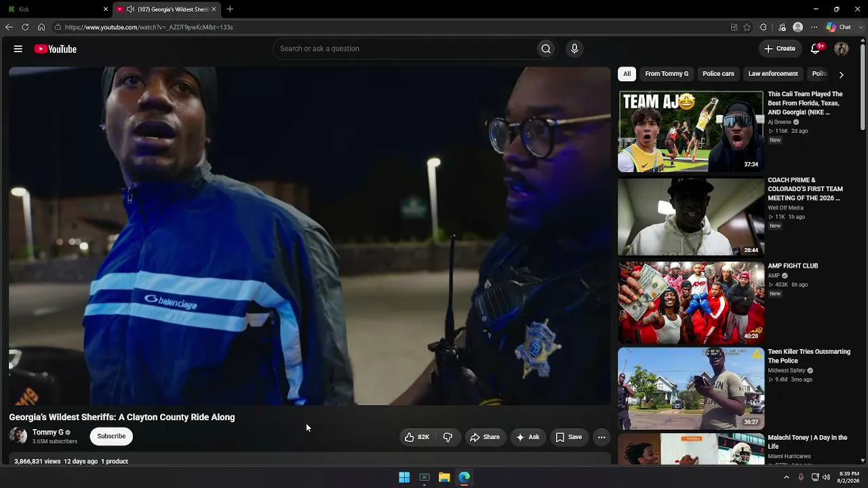
Task: Open Edge settings and more menu
Action: (x=814, y=27)
